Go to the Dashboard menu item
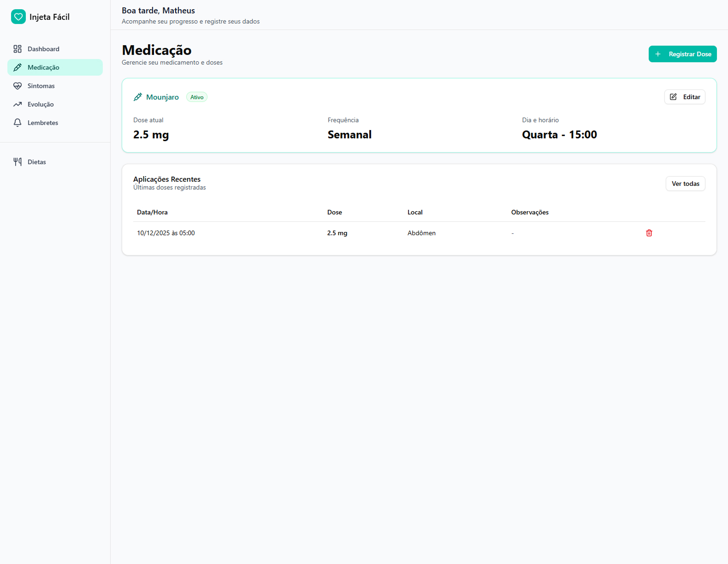Viewport: 728px width, 564px height. (x=43, y=49)
